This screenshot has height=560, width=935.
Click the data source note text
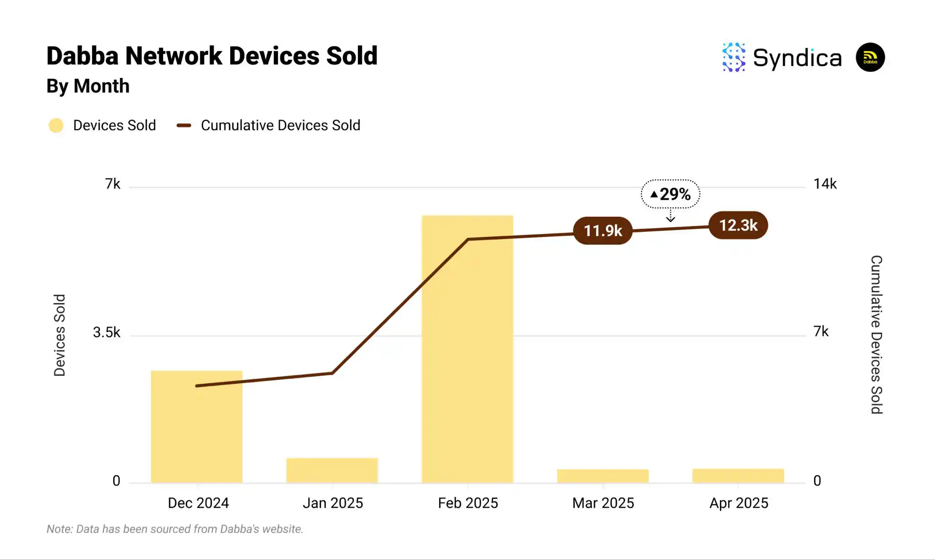click(175, 529)
